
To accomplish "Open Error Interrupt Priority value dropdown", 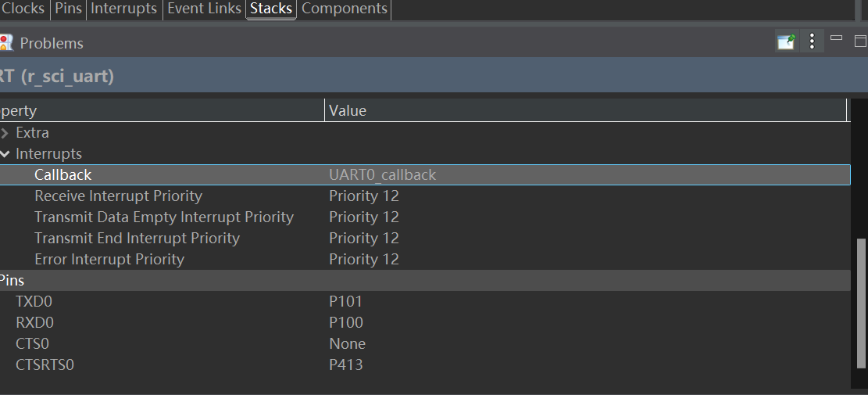I will [588, 259].
